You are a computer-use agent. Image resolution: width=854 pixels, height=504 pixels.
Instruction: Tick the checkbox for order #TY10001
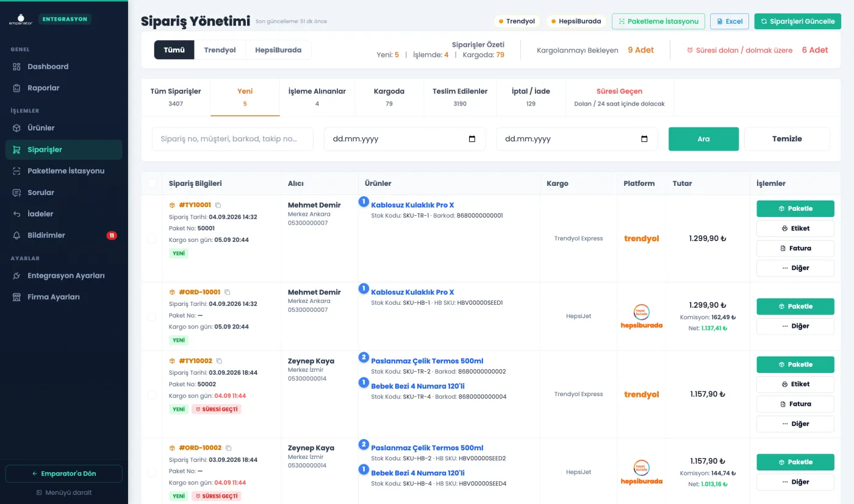(152, 240)
